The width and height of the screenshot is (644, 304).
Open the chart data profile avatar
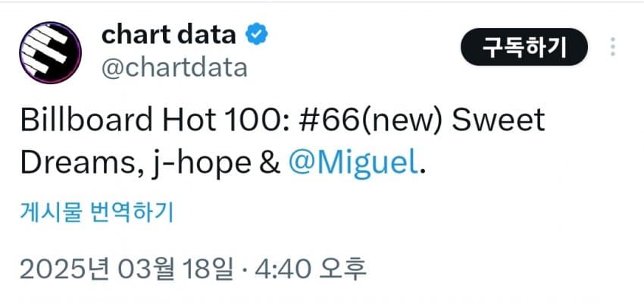pos(50,53)
